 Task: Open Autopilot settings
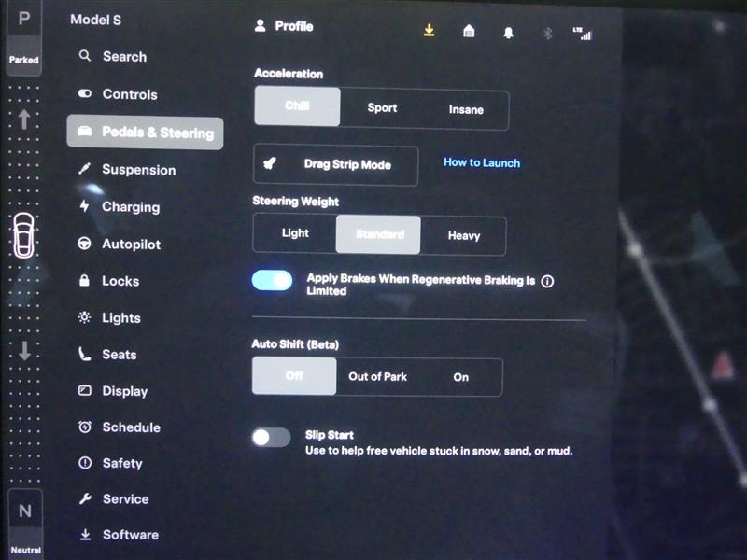[120, 244]
